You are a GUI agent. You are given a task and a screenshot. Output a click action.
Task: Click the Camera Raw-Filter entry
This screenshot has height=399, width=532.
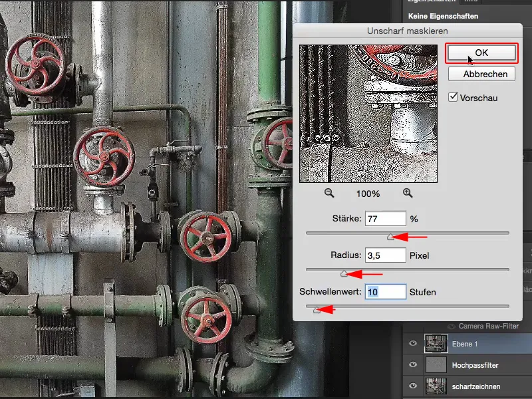pos(489,326)
